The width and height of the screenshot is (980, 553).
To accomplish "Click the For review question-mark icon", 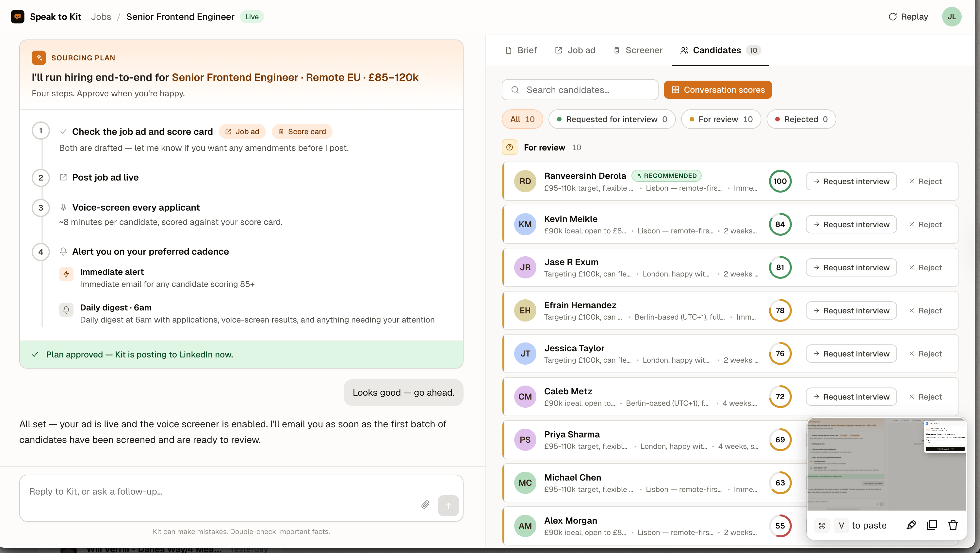I will tap(509, 148).
